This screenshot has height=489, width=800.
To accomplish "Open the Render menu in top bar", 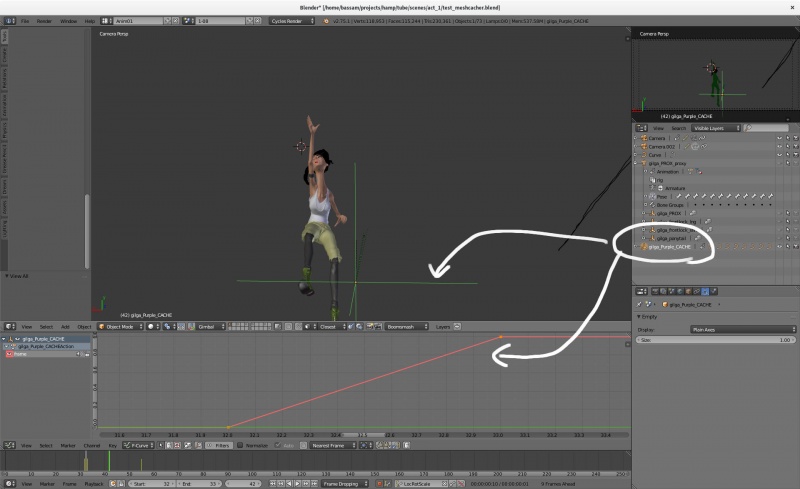I will pyautogui.click(x=44, y=20).
